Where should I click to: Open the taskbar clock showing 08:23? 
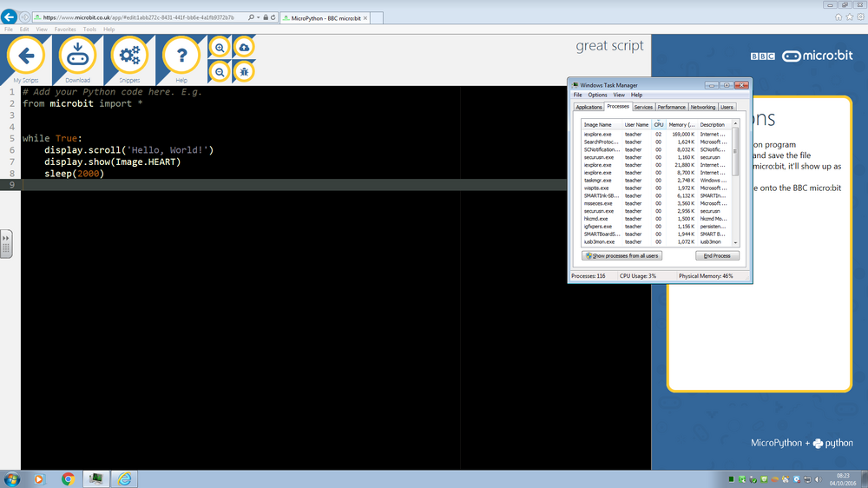click(x=843, y=479)
